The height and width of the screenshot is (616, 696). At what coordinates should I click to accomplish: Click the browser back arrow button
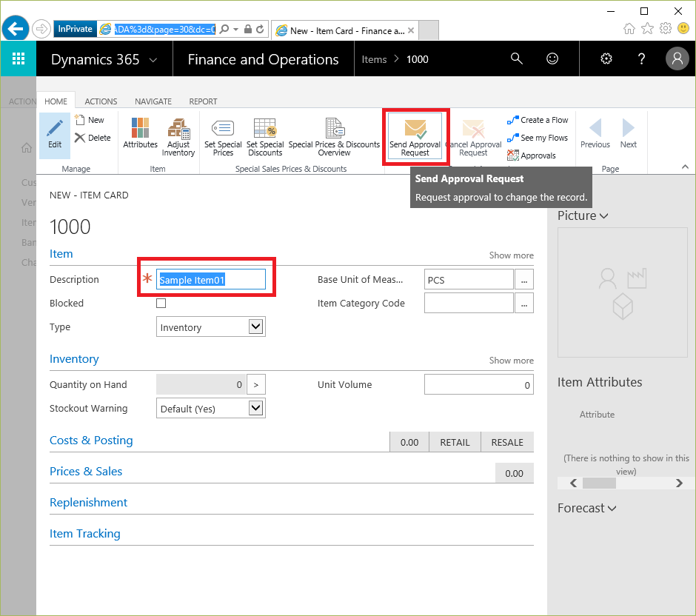[16, 30]
